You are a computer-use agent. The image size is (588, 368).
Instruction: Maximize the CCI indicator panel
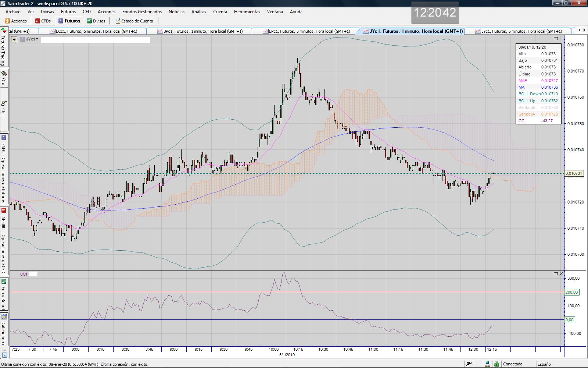pos(556,273)
